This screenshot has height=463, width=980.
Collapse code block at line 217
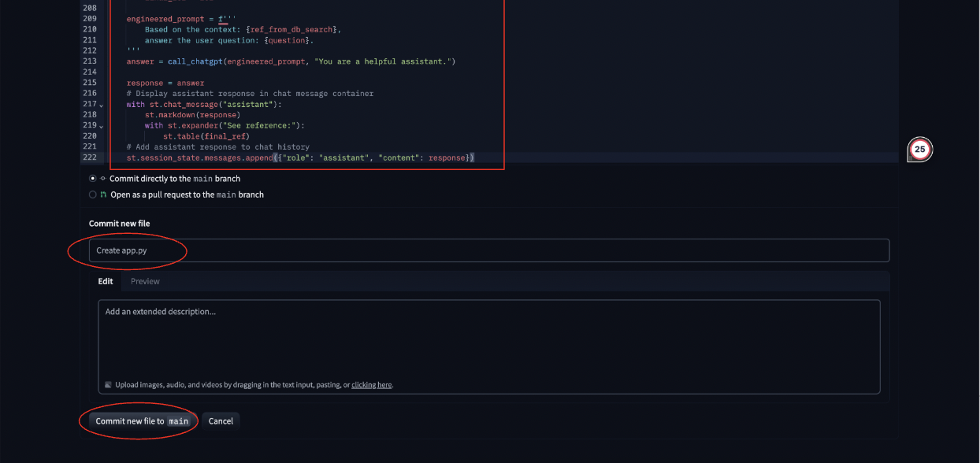[x=101, y=105]
